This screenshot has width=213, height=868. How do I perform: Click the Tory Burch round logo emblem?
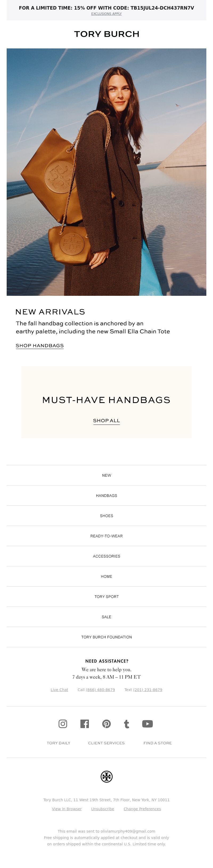pyautogui.click(x=106, y=777)
